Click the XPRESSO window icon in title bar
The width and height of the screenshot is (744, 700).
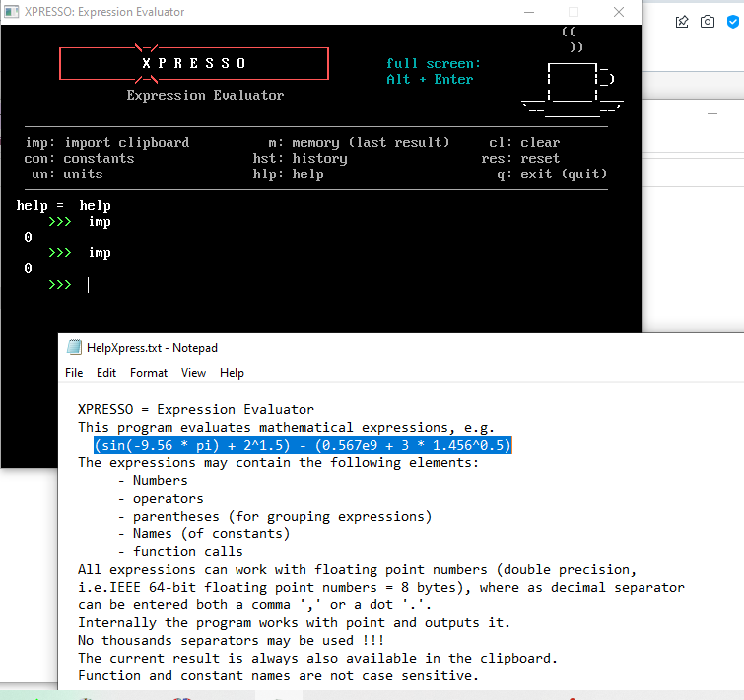tap(12, 12)
